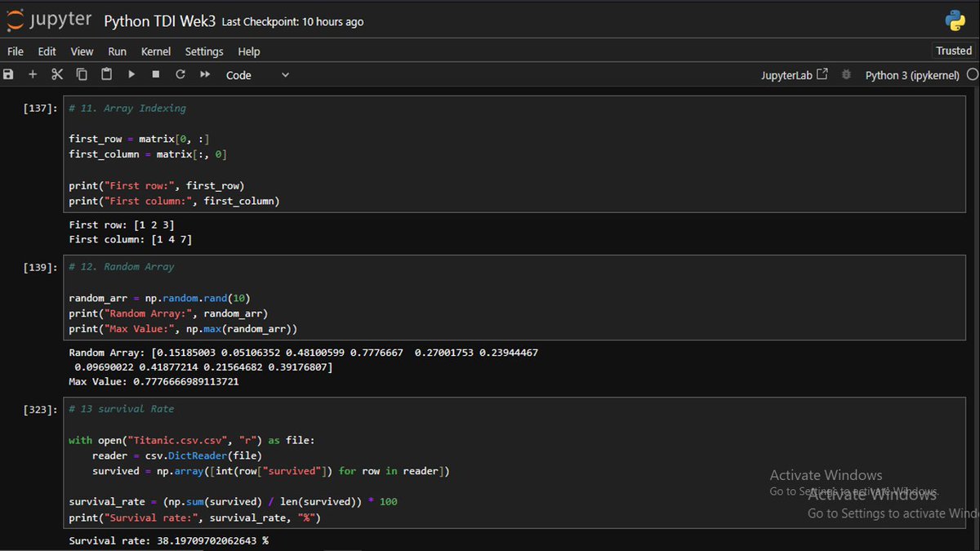Save the notebook with the floppy disk icon
This screenshot has height=551, width=980.
8,74
